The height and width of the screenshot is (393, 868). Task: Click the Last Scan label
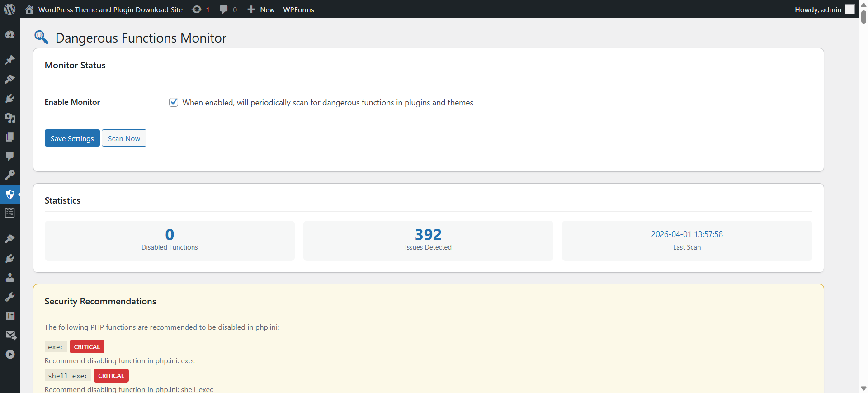[x=687, y=247]
